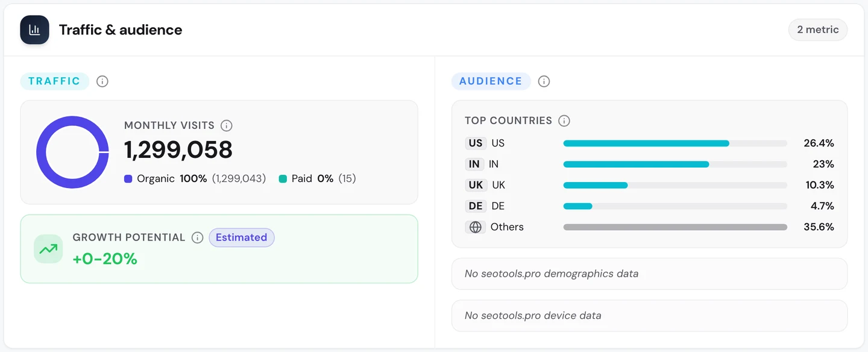
Task: Click the 26.4% US percentage
Action: point(819,143)
